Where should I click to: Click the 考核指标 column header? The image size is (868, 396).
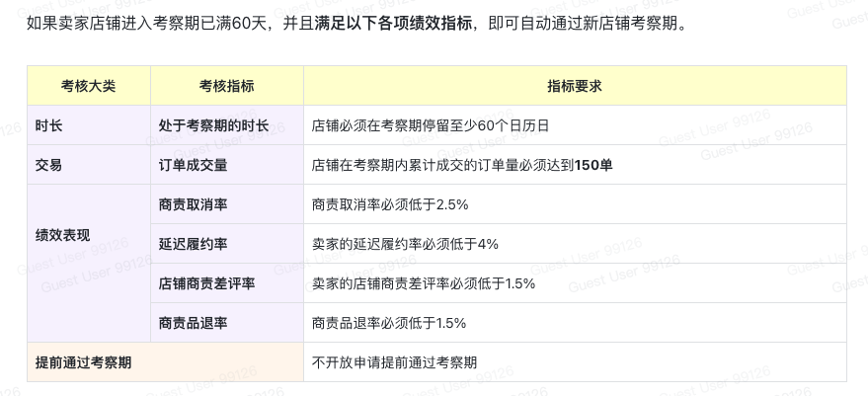(226, 86)
